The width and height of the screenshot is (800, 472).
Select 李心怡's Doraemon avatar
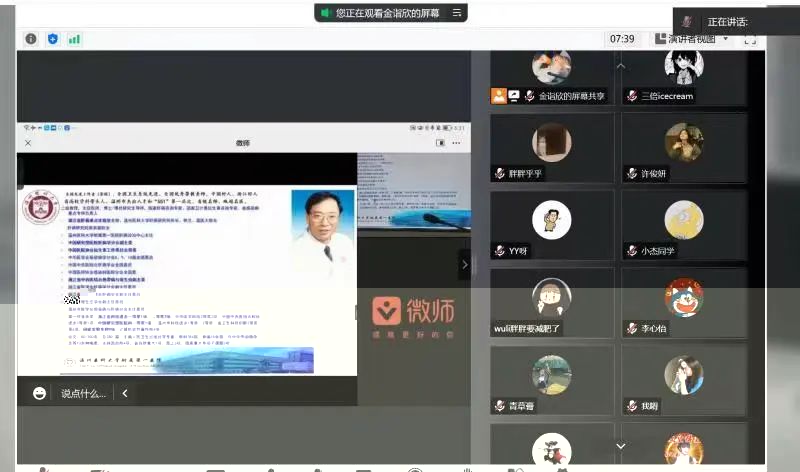(x=684, y=297)
